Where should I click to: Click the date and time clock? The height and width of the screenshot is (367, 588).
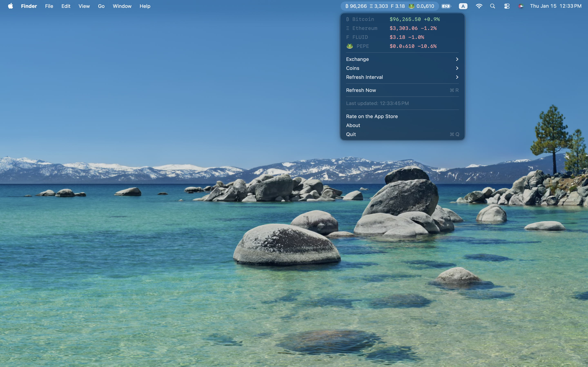(x=556, y=6)
